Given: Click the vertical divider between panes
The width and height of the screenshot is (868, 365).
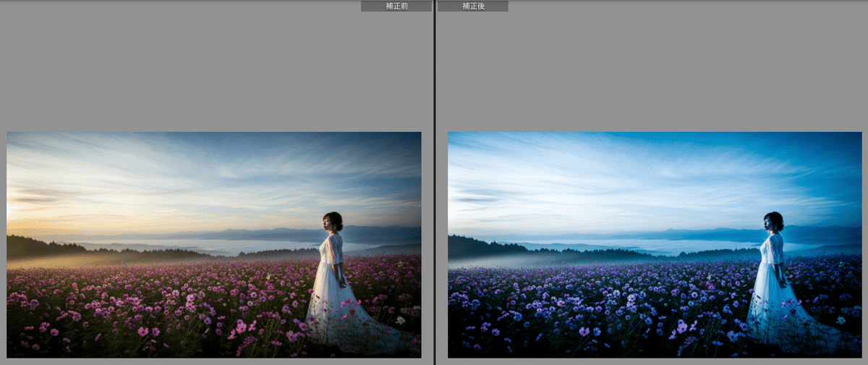Looking at the screenshot, I should tap(434, 182).
